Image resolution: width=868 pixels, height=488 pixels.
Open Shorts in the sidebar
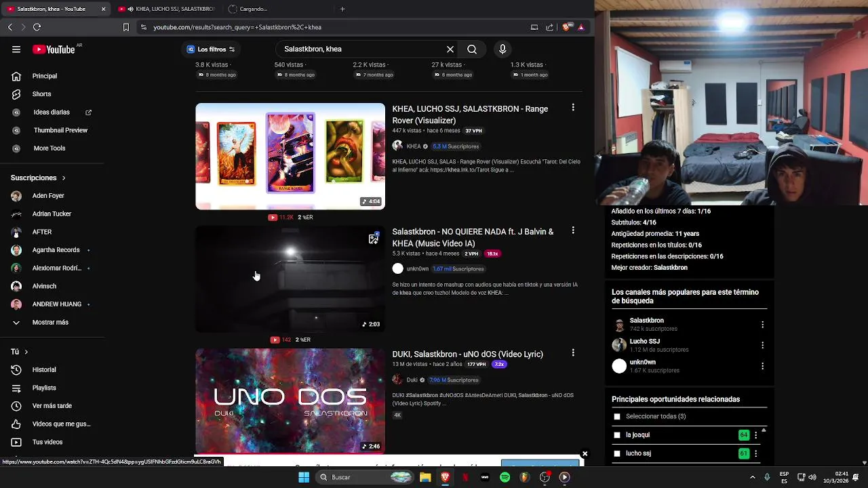pyautogui.click(x=41, y=94)
